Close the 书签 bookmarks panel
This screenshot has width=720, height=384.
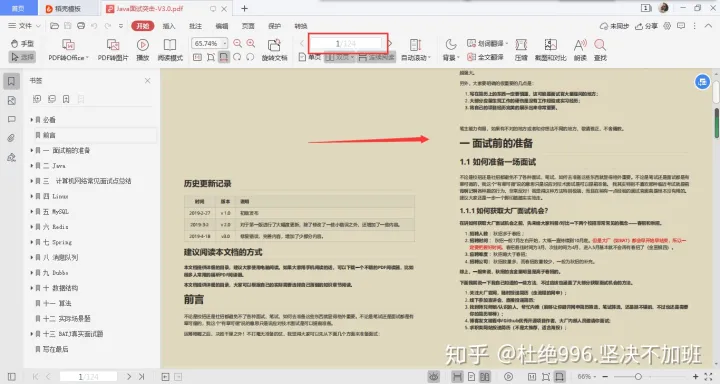click(147, 80)
